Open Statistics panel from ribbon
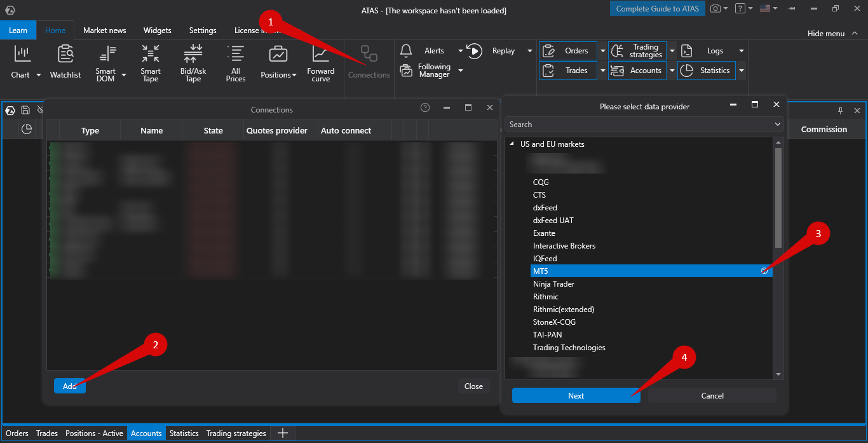Image resolution: width=868 pixels, height=443 pixels. pyautogui.click(x=707, y=71)
